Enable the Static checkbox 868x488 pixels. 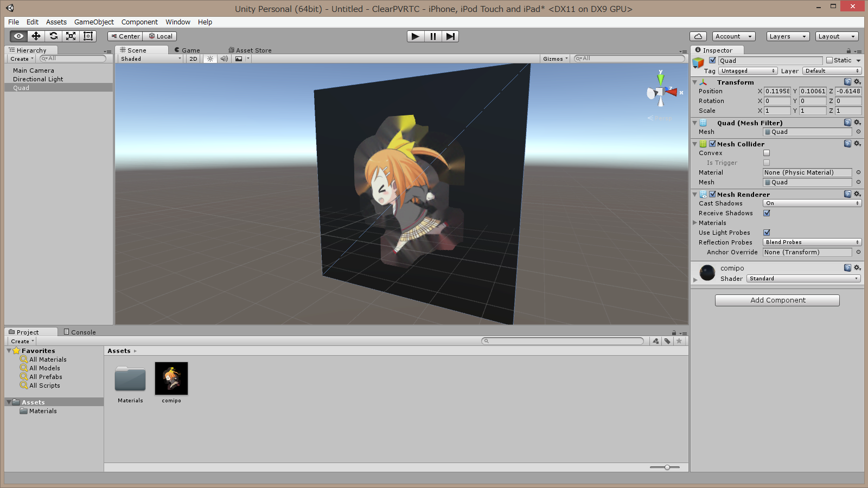pos(829,60)
